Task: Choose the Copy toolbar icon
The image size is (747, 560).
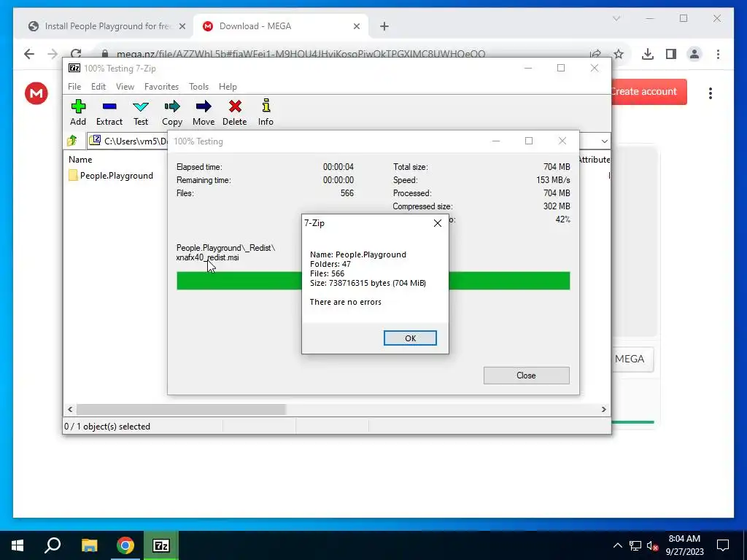Action: click(172, 112)
